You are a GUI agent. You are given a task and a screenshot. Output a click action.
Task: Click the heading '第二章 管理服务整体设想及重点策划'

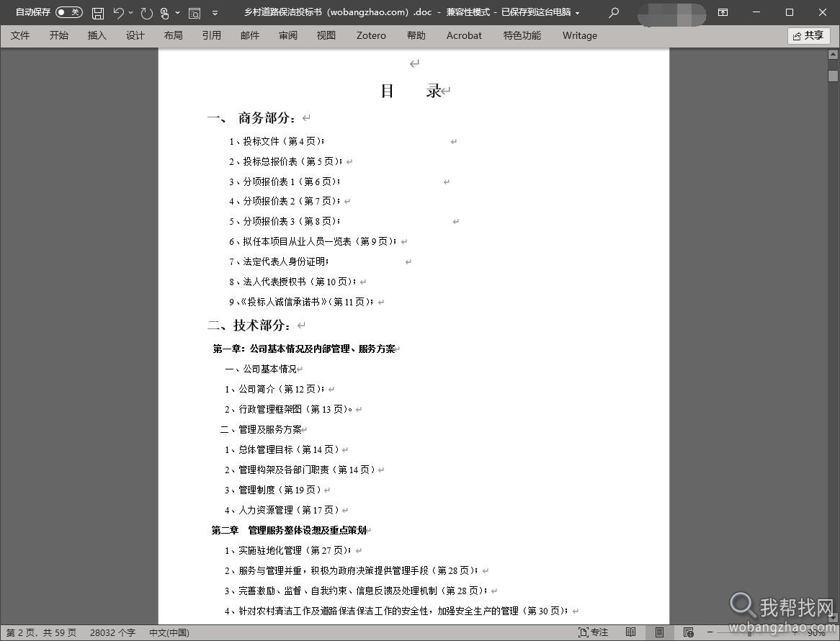tap(289, 530)
